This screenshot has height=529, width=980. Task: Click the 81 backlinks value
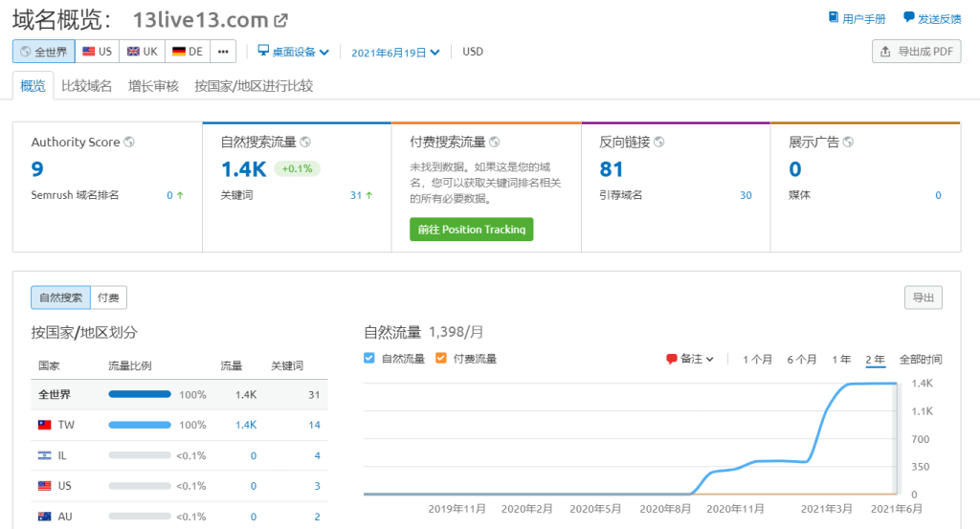pyautogui.click(x=612, y=169)
